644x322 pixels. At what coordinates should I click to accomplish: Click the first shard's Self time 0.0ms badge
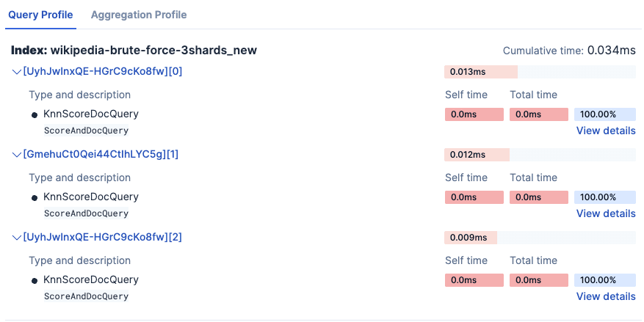coord(474,114)
